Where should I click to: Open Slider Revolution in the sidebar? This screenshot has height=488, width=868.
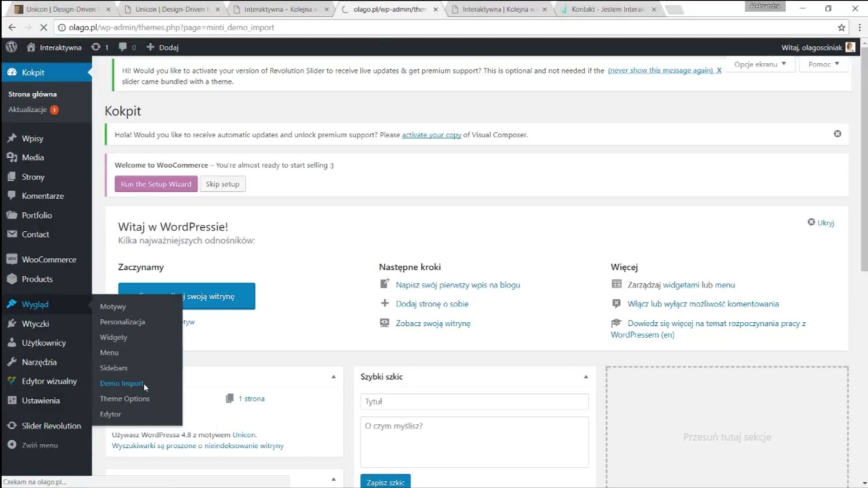pos(51,426)
